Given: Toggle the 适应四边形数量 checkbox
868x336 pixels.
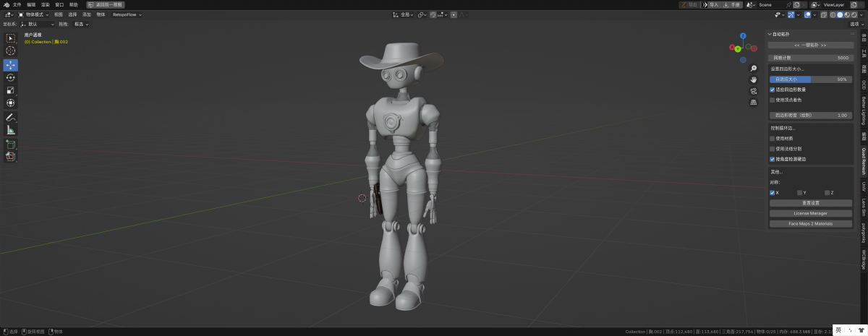Looking at the screenshot, I should point(773,90).
